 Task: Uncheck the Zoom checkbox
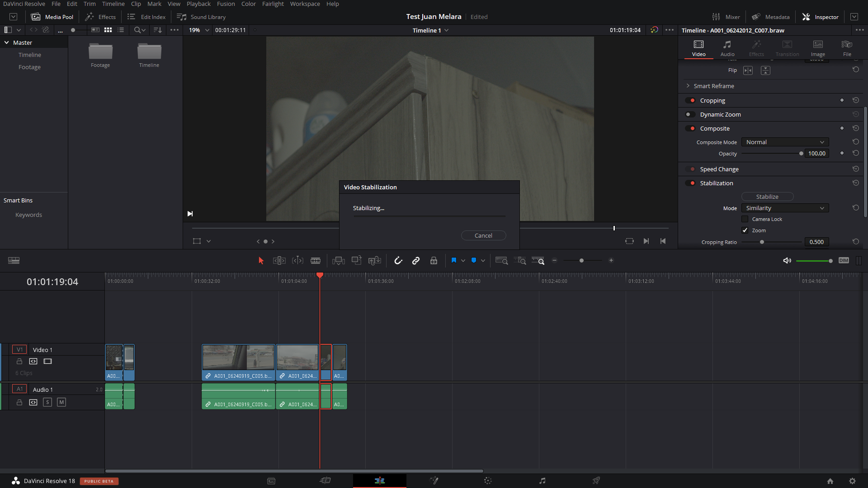pos(745,230)
